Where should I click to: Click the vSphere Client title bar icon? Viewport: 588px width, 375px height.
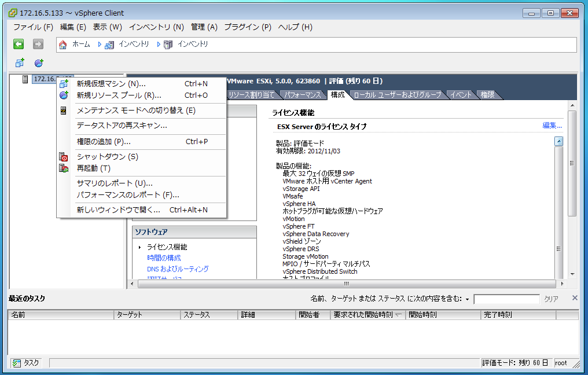(13, 13)
